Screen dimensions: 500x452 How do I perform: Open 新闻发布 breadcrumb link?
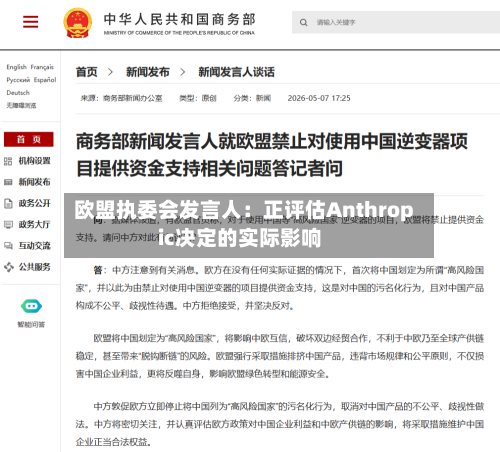pyautogui.click(x=148, y=72)
